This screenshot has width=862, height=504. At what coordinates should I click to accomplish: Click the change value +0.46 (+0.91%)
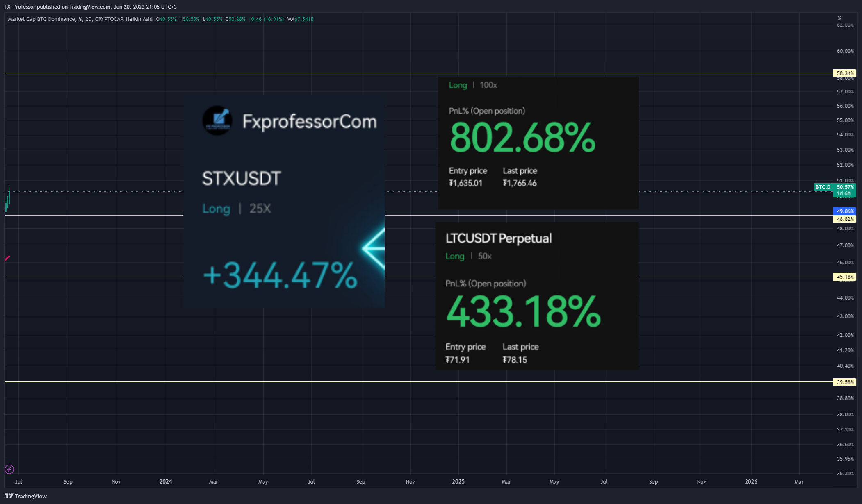(266, 19)
